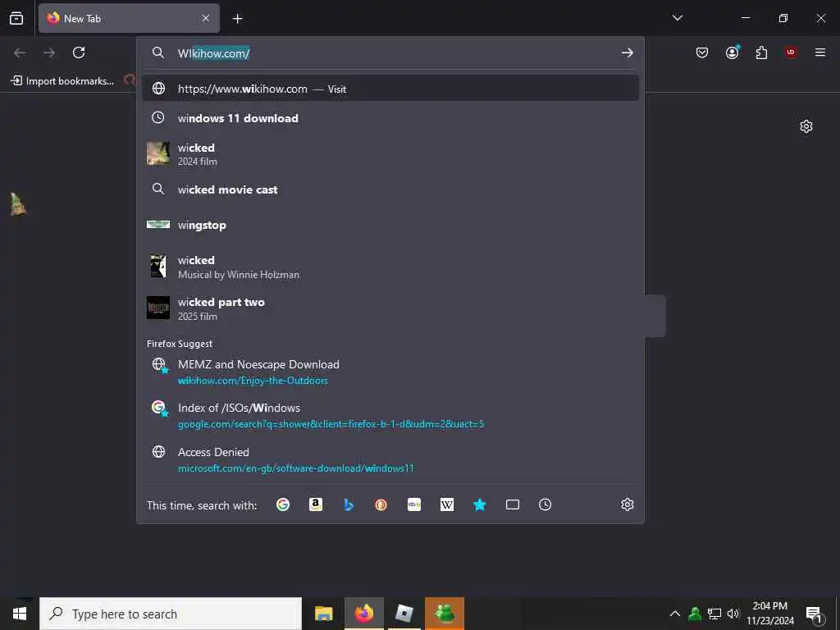Image resolution: width=840 pixels, height=630 pixels.
Task: Open a new tab with plus button
Action: point(237,19)
